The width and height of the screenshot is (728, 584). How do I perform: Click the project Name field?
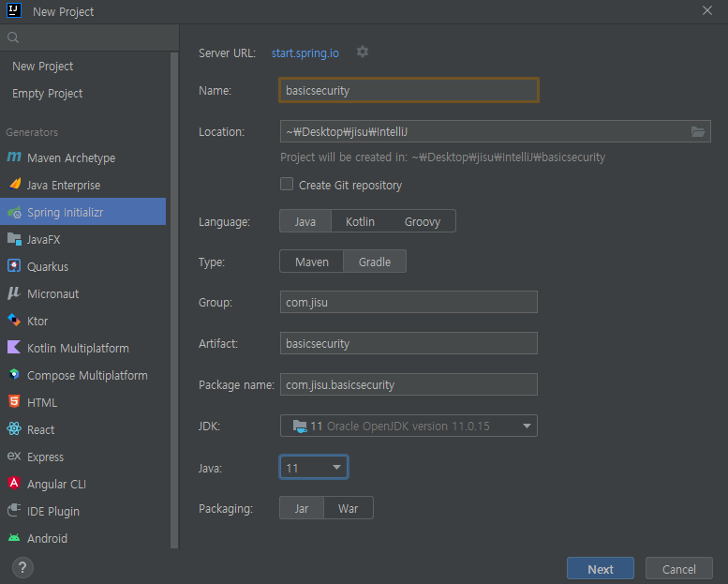(x=409, y=90)
